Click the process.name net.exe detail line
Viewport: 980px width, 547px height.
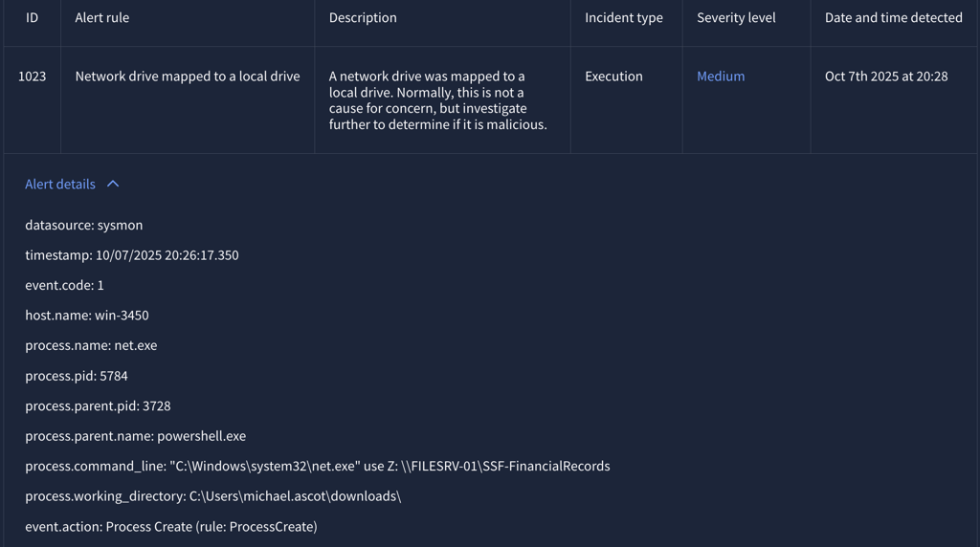click(91, 345)
